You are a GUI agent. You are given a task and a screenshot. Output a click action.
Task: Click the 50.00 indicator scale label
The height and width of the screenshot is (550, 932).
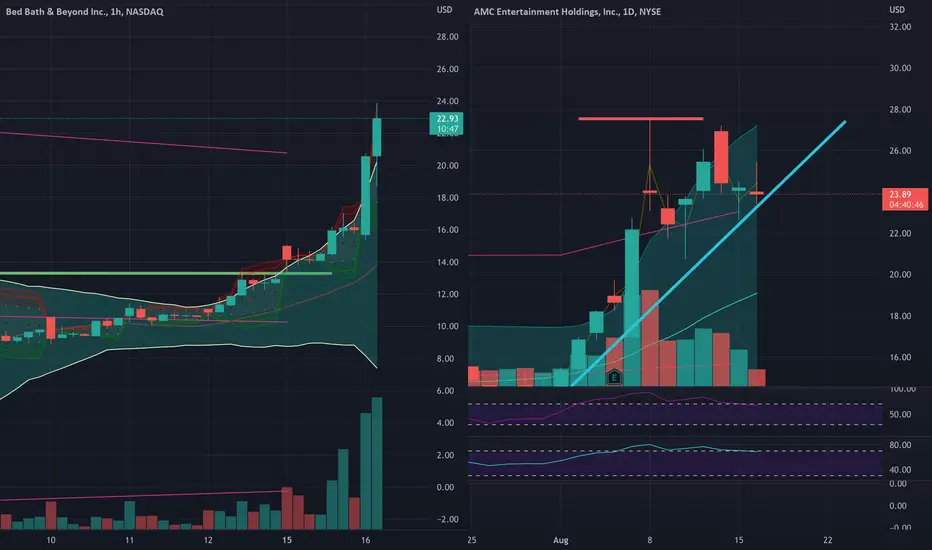(900, 414)
